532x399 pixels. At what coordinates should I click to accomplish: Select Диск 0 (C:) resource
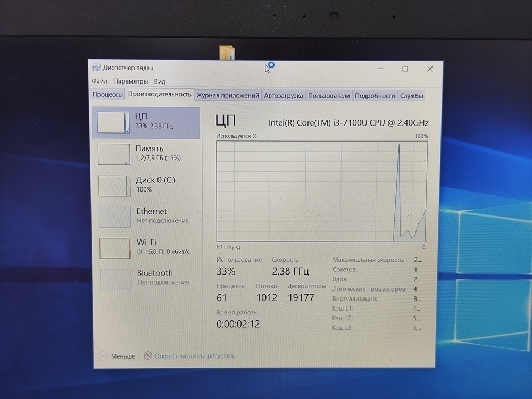tap(147, 185)
